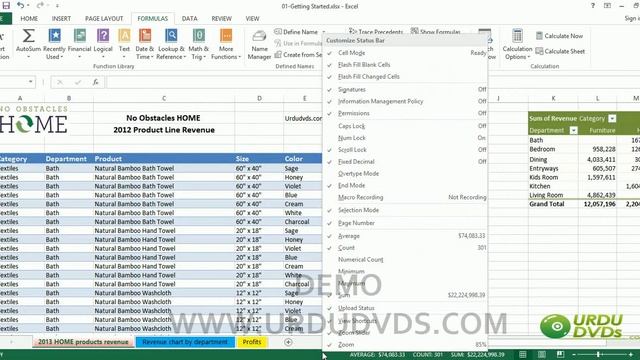Screen dimensions: 640x360
Task: Click the Calculation Options icon
Action: [517, 36]
